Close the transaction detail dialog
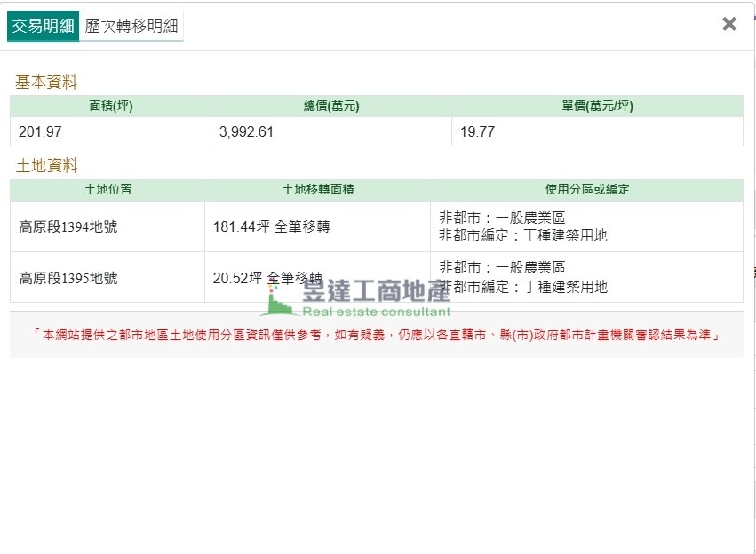This screenshot has height=554, width=756. pos(729,24)
